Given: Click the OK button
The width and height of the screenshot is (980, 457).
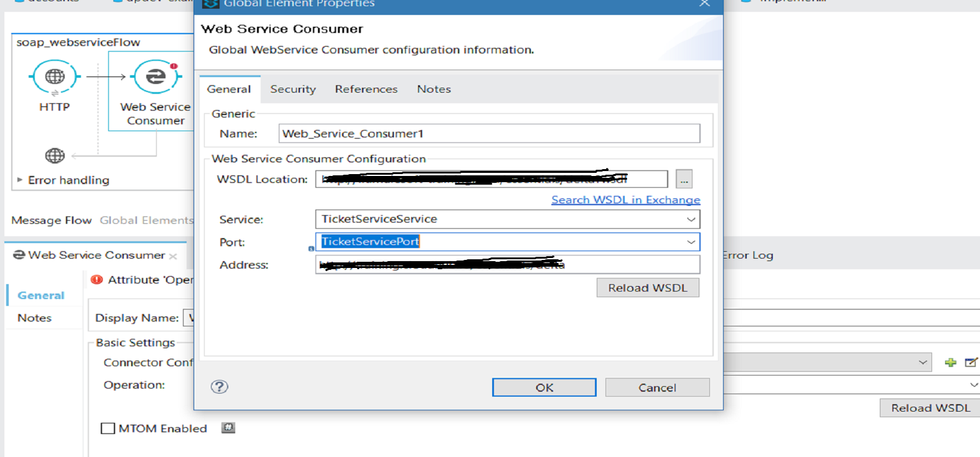Looking at the screenshot, I should pyautogui.click(x=544, y=387).
